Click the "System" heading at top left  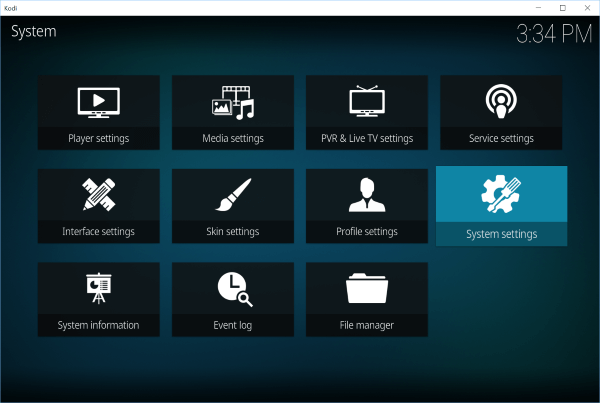34,31
